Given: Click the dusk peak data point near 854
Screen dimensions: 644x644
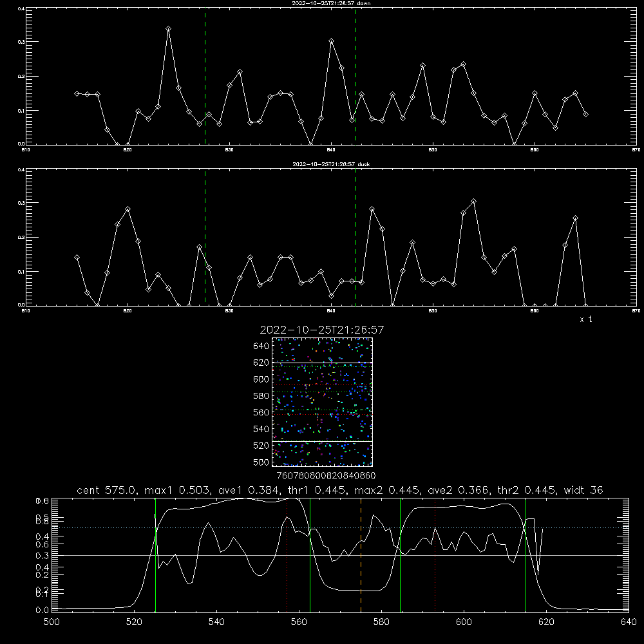Looking at the screenshot, I should click(x=473, y=201).
